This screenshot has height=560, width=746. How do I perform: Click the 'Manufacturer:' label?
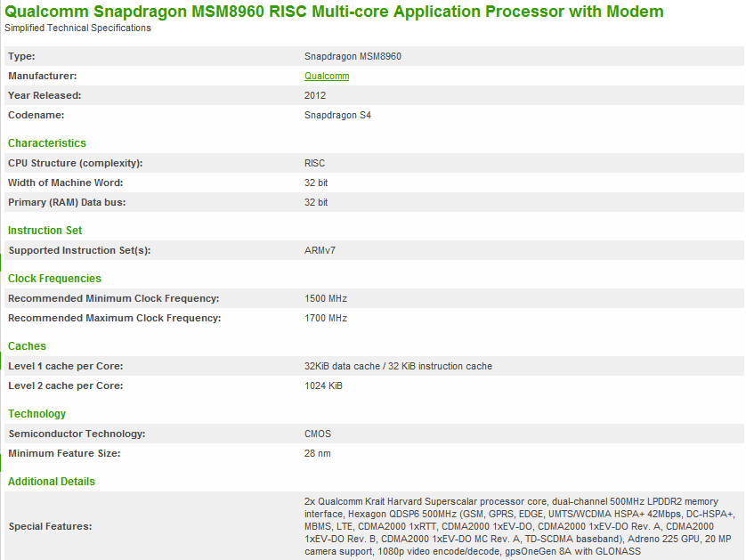click(43, 77)
